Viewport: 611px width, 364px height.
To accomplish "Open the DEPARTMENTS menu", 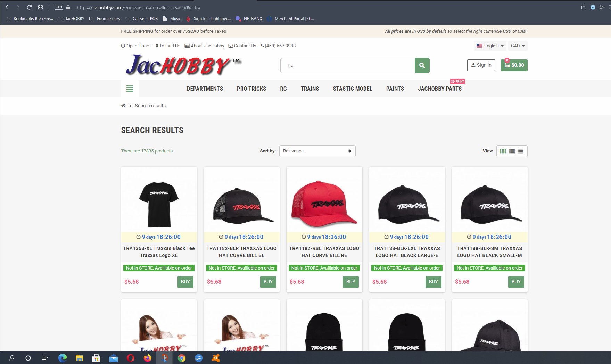I will [205, 89].
